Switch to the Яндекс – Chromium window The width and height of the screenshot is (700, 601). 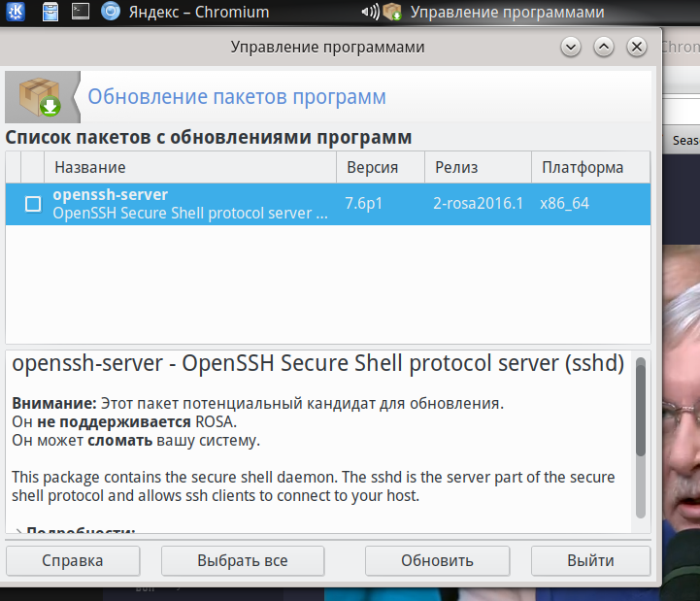pyautogui.click(x=184, y=13)
